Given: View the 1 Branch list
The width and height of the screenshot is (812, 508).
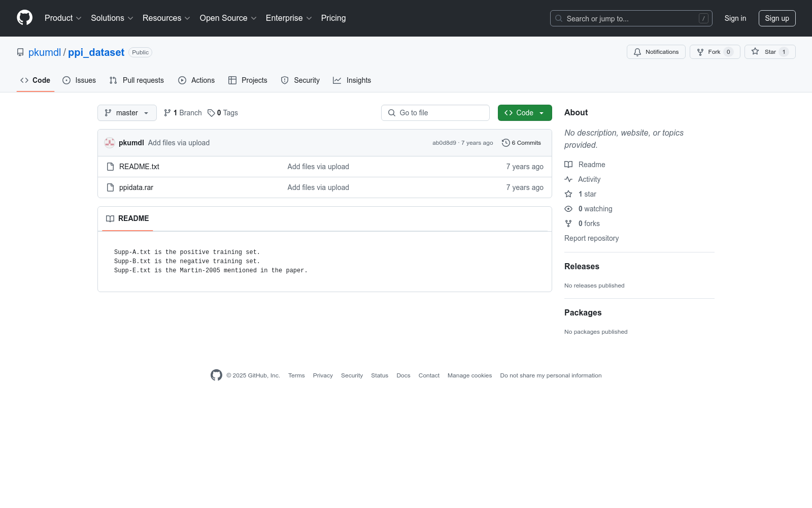Looking at the screenshot, I should point(183,113).
